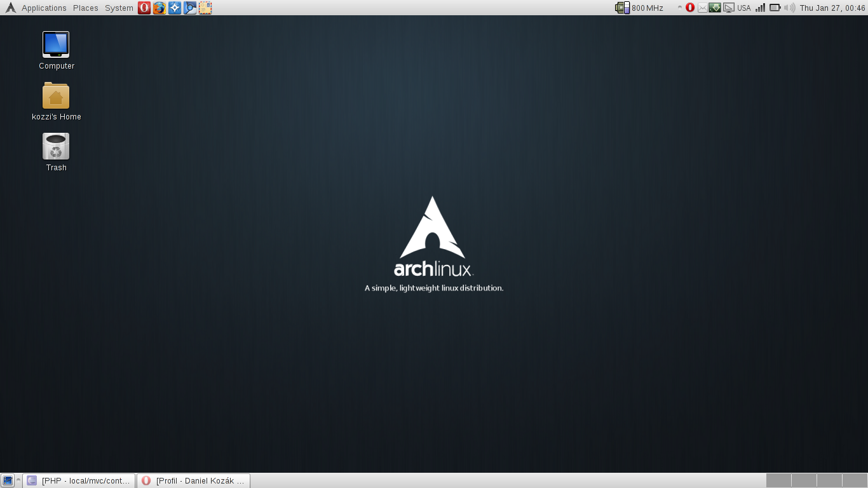Click the network signal strength icon

(760, 8)
